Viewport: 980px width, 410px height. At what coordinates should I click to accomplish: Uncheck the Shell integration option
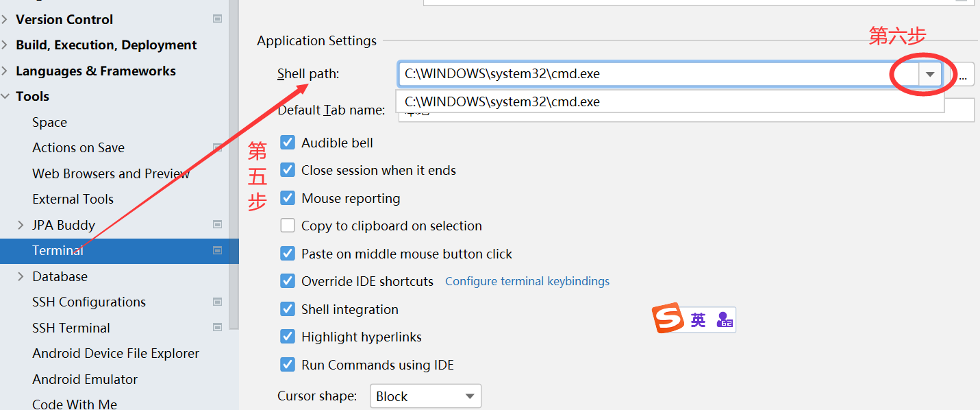tap(288, 309)
